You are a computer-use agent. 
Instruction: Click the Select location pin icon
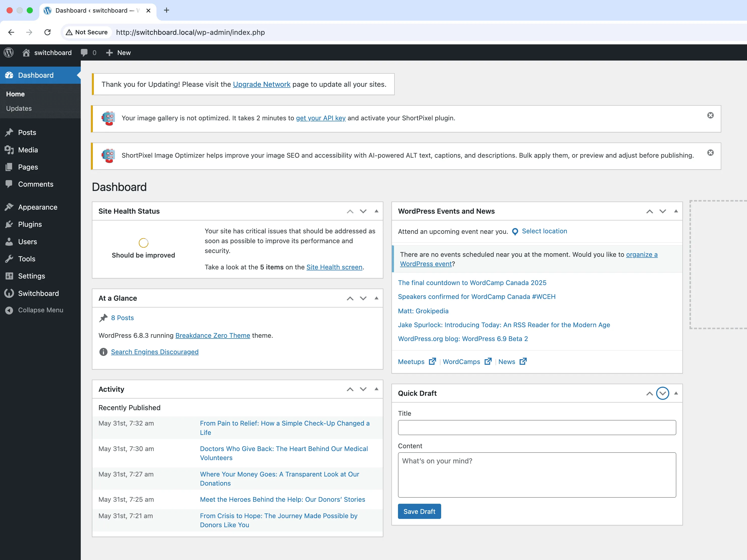(515, 232)
